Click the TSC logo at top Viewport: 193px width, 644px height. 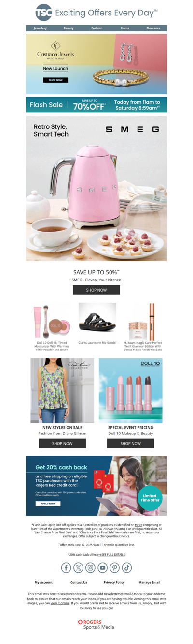[44, 13]
